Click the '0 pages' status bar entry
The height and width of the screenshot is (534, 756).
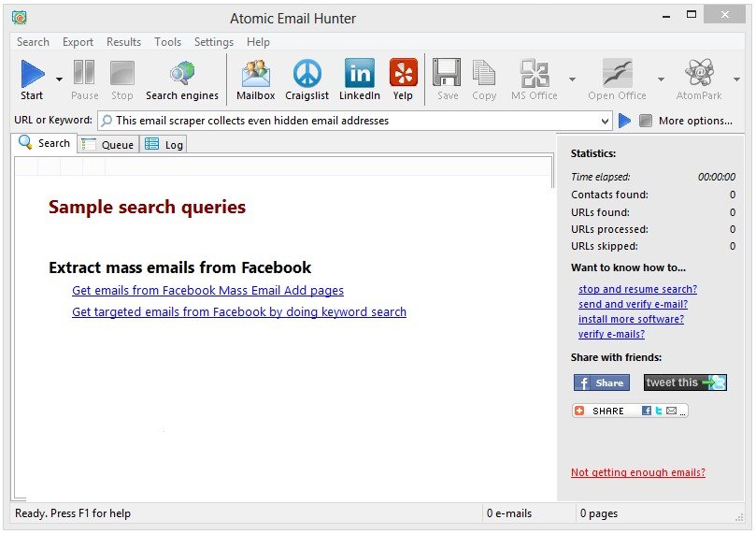pos(599,513)
